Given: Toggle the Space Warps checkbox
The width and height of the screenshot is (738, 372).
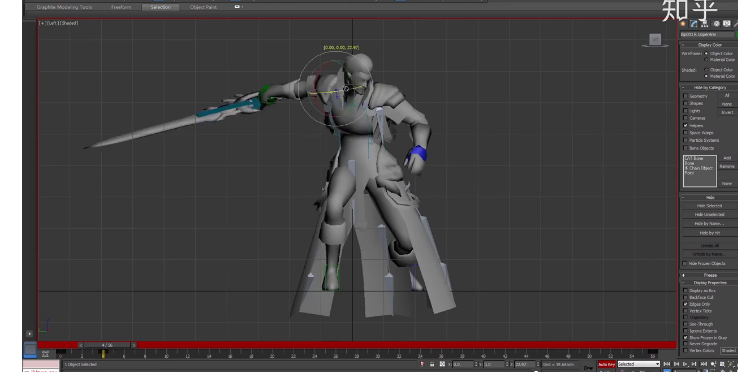Looking at the screenshot, I should [685, 133].
